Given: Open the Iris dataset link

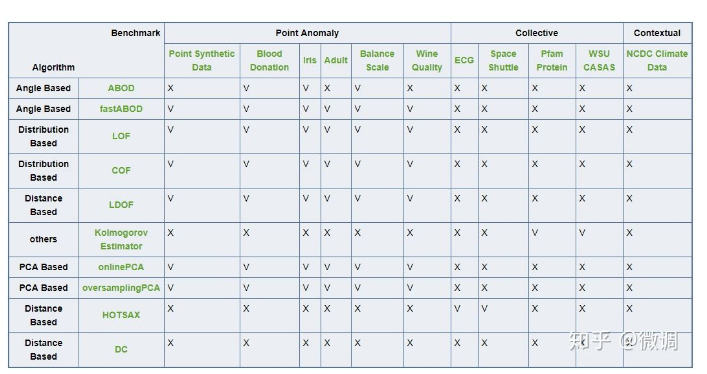Looking at the screenshot, I should point(310,60).
